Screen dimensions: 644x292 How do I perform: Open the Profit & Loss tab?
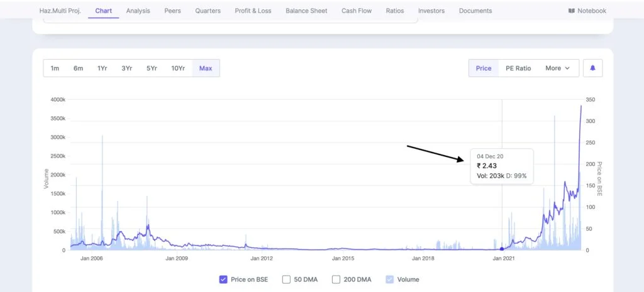point(253,11)
